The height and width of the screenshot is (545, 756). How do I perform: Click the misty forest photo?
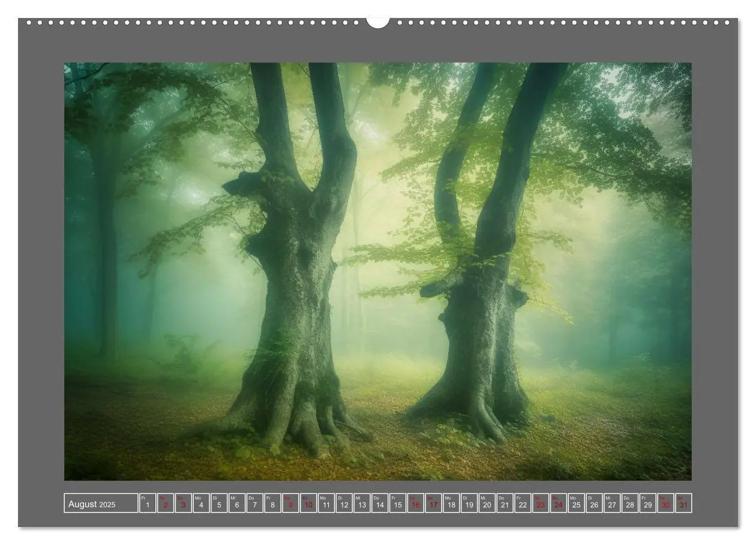tap(378, 271)
